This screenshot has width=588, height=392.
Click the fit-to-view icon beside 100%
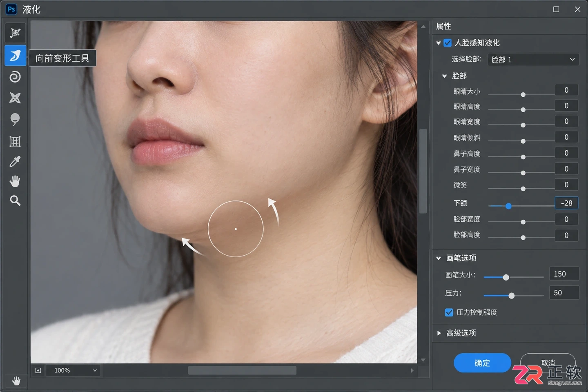click(38, 370)
